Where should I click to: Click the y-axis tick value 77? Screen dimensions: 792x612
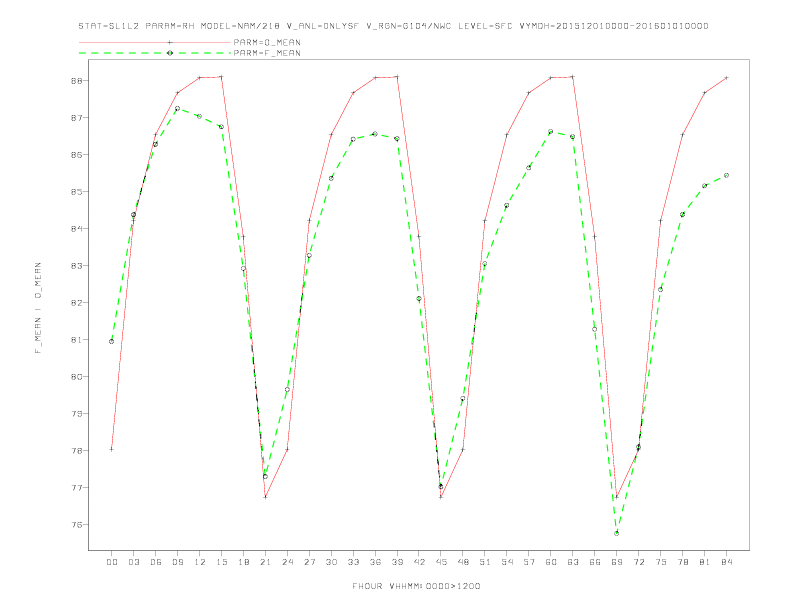78,488
